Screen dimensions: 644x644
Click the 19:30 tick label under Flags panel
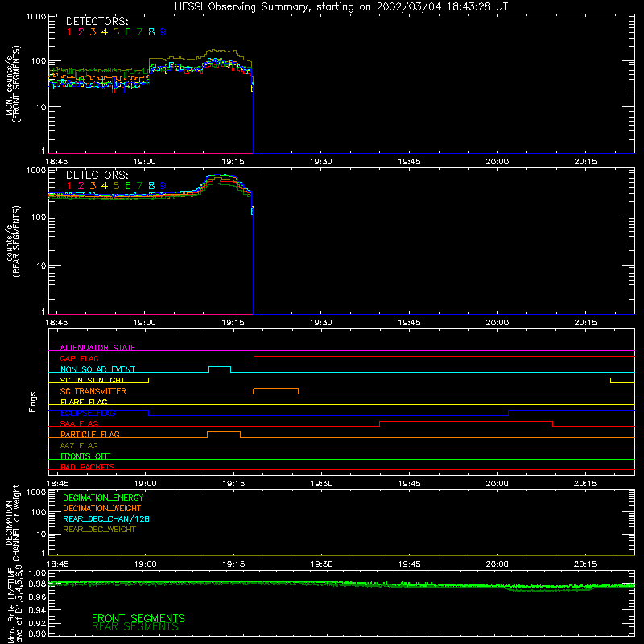click(321, 484)
